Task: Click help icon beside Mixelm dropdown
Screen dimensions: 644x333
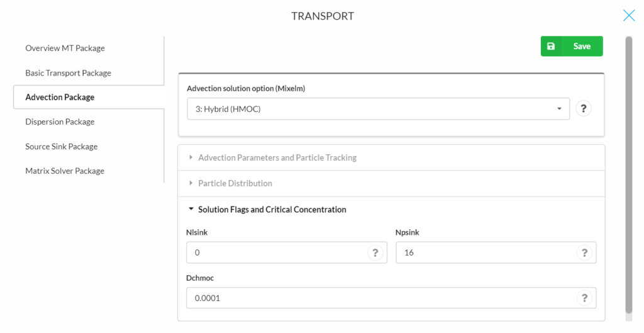Action: point(583,108)
